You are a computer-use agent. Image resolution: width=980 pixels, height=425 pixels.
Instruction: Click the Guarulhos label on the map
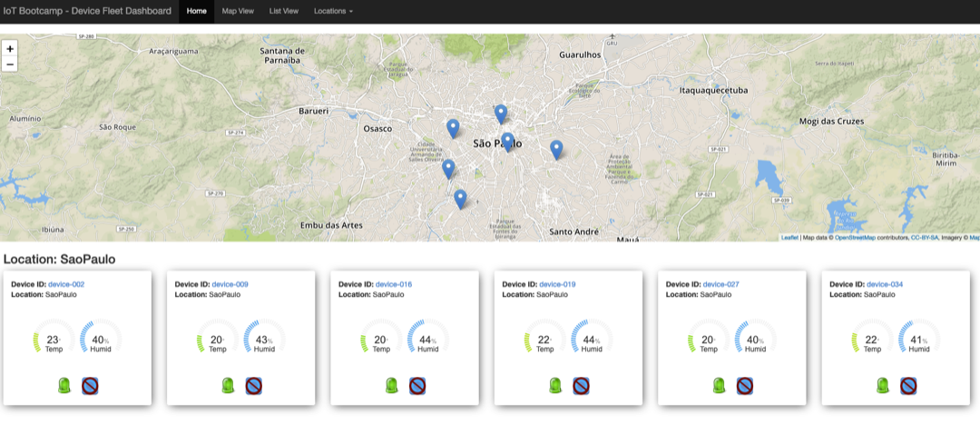click(580, 54)
